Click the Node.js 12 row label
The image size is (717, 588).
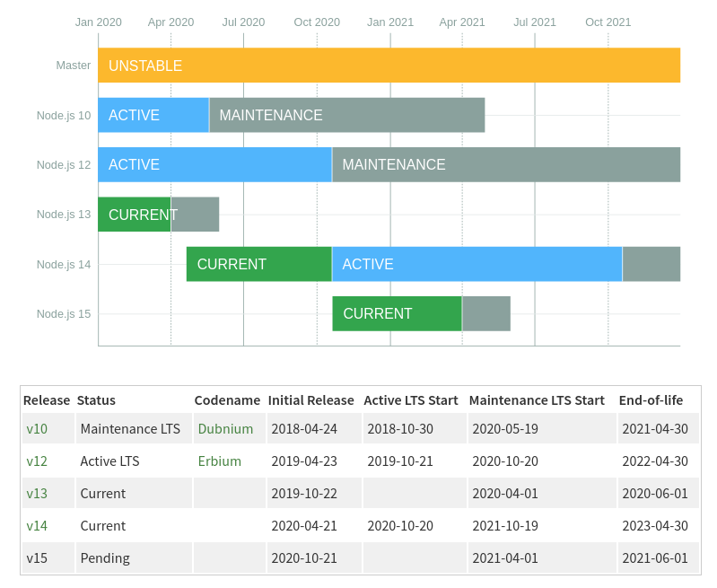coord(64,165)
